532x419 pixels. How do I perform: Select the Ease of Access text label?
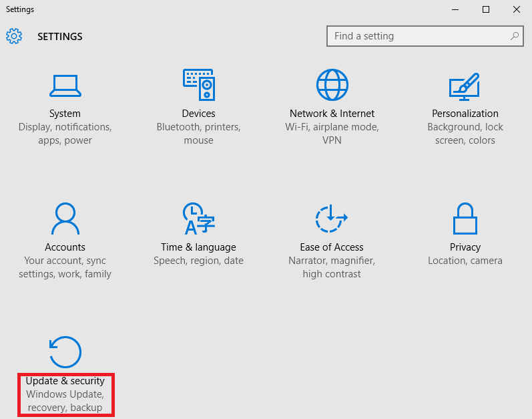click(x=332, y=247)
